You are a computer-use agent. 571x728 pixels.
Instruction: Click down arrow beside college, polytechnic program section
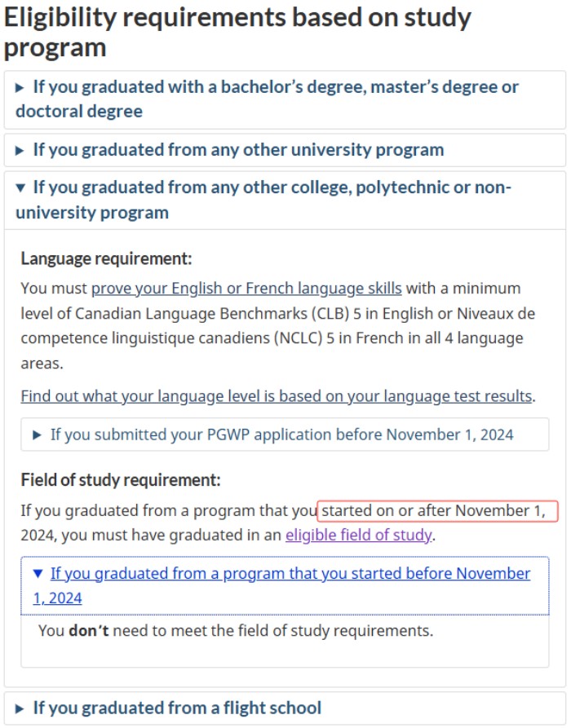pos(20,188)
